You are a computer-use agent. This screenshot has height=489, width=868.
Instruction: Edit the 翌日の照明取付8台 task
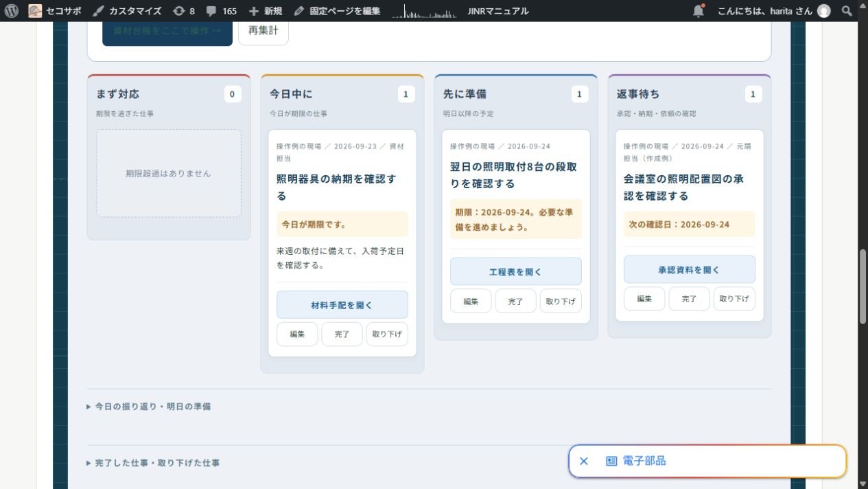(471, 301)
